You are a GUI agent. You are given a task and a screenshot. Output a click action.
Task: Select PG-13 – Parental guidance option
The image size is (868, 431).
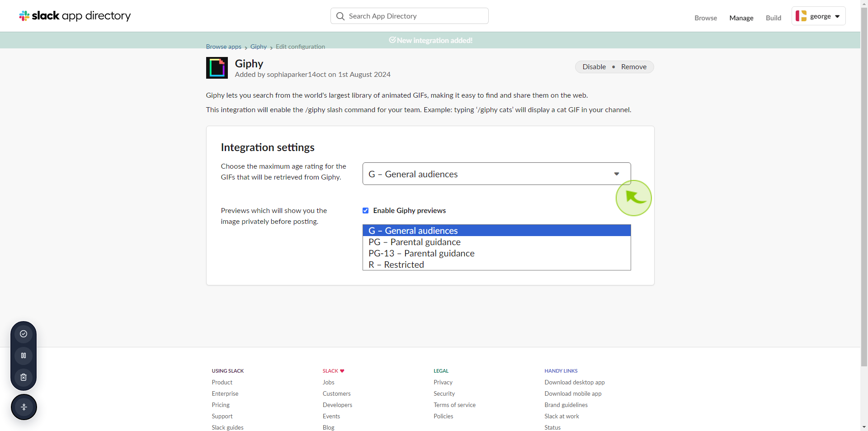496,253
